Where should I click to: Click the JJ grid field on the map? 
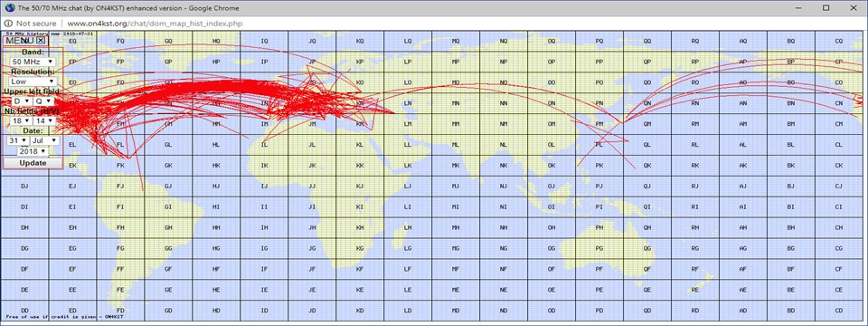point(312,187)
